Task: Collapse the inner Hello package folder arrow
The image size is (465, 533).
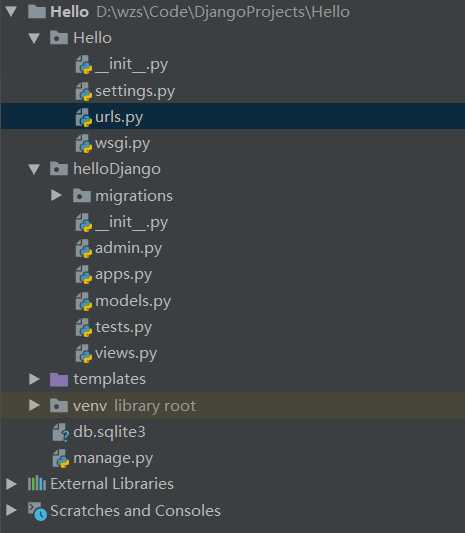Action: tap(34, 38)
